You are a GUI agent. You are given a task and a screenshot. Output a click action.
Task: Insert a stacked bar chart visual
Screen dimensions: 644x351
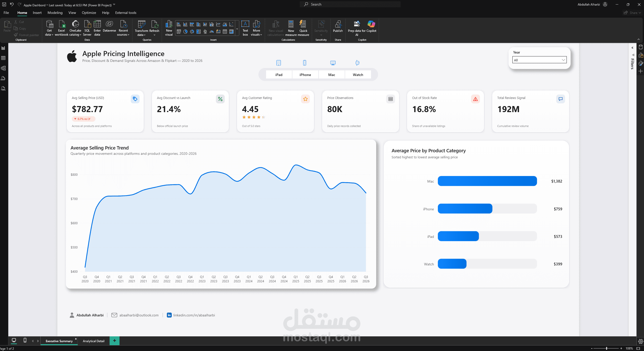[x=179, y=24]
